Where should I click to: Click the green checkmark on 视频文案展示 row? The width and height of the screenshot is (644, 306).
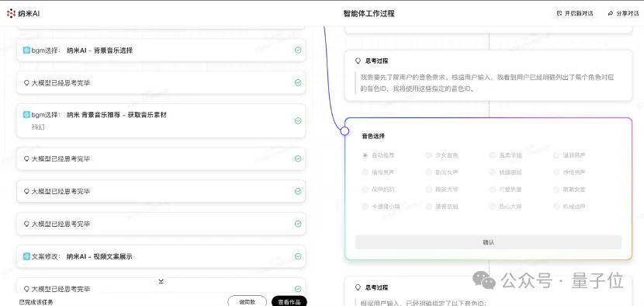coord(298,256)
